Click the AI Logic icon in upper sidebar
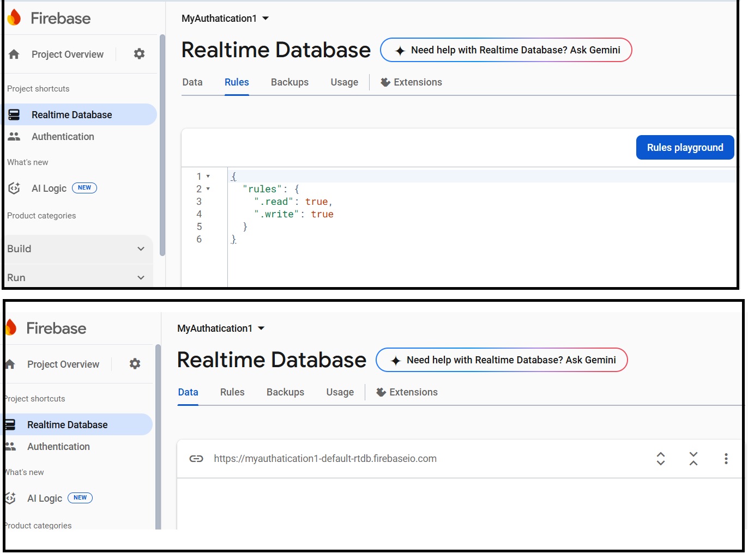The height and width of the screenshot is (560, 748). [x=14, y=188]
